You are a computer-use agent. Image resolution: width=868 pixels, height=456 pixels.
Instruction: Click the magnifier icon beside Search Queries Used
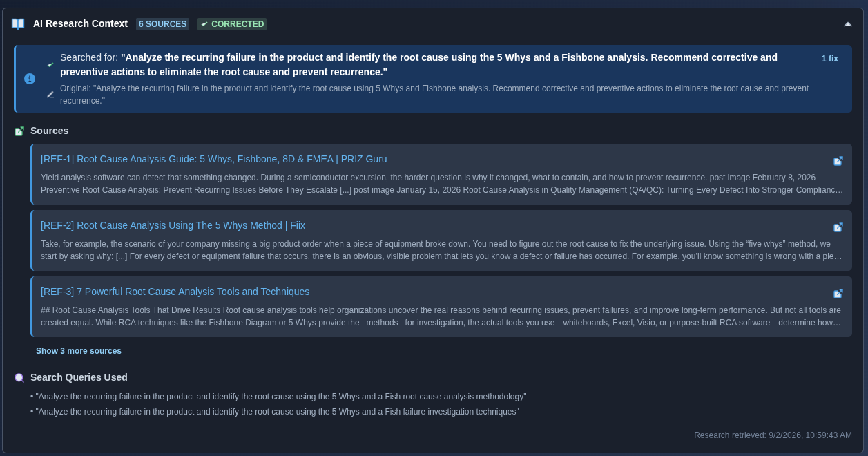pyautogui.click(x=19, y=378)
